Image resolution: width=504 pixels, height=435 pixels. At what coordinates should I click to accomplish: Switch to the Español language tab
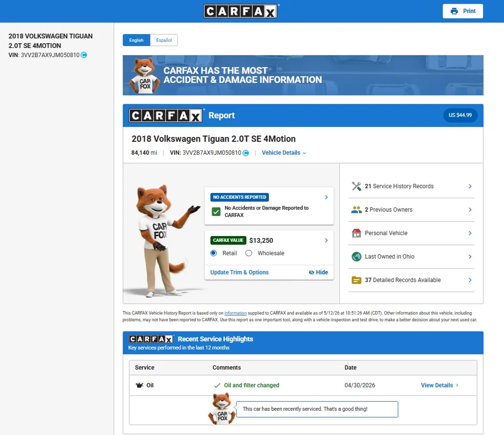tap(164, 40)
